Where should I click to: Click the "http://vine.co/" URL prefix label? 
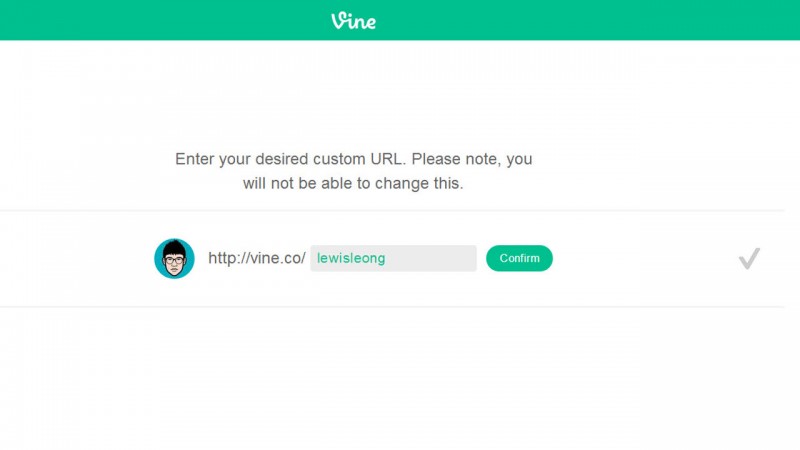coord(256,258)
